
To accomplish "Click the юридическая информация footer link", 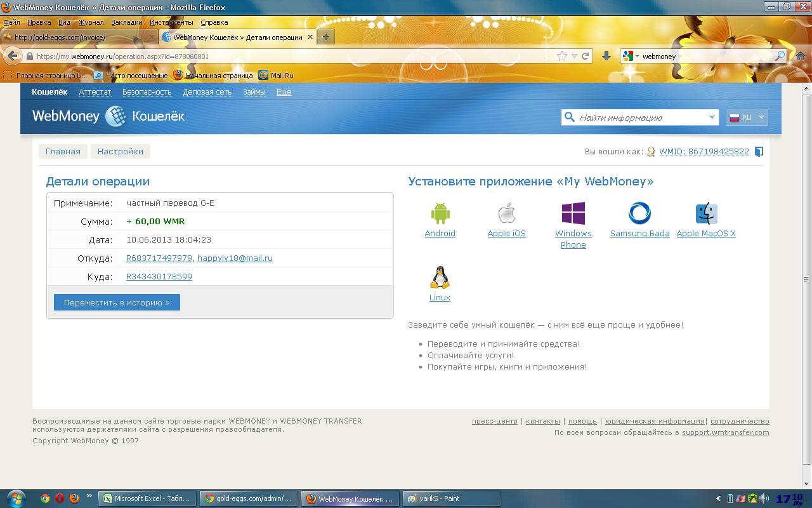I will click(655, 421).
